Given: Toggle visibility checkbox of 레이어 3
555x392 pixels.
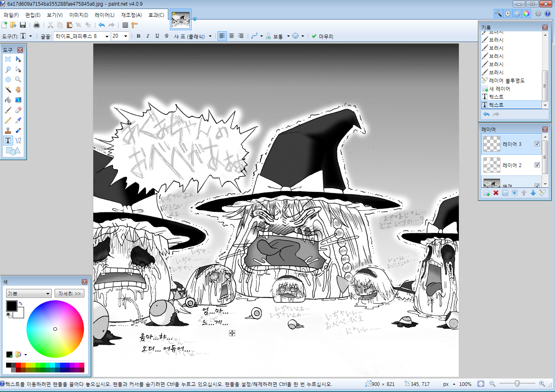Looking at the screenshot, I should [537, 144].
